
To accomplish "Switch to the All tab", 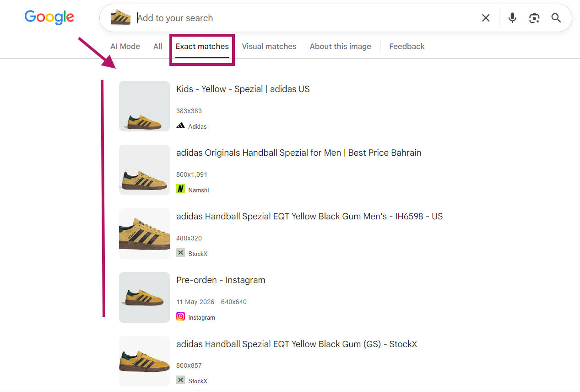I will [x=158, y=46].
